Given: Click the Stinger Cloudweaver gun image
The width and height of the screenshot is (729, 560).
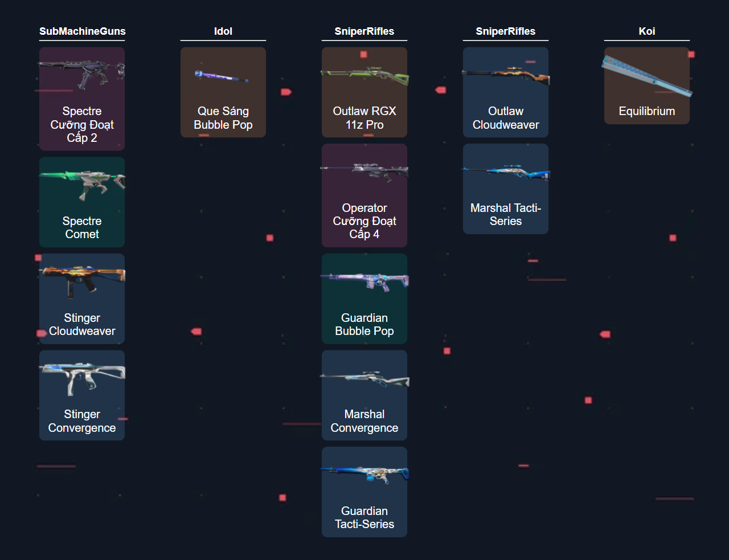Looking at the screenshot, I should tap(81, 281).
